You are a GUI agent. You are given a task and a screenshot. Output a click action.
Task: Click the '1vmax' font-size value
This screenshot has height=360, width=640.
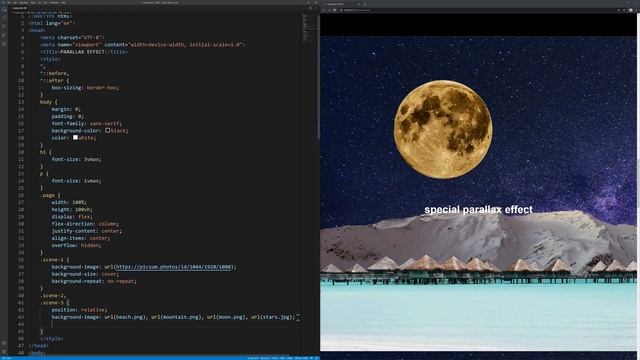[x=91, y=181]
